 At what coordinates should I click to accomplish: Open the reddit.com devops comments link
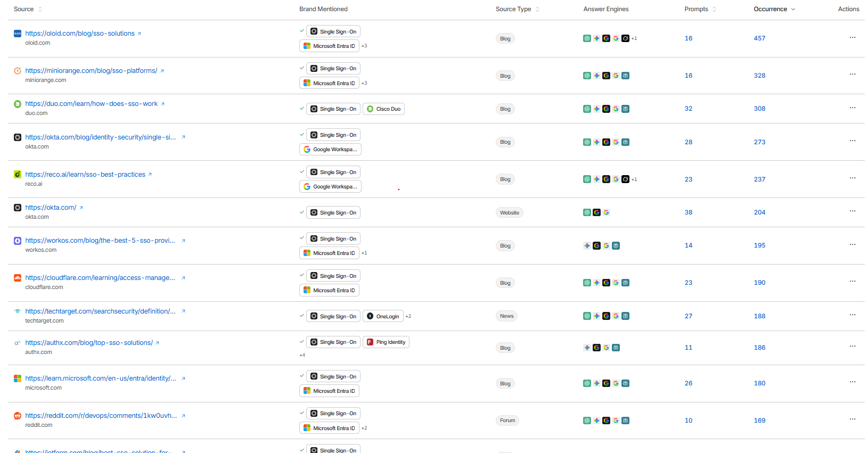pos(101,416)
